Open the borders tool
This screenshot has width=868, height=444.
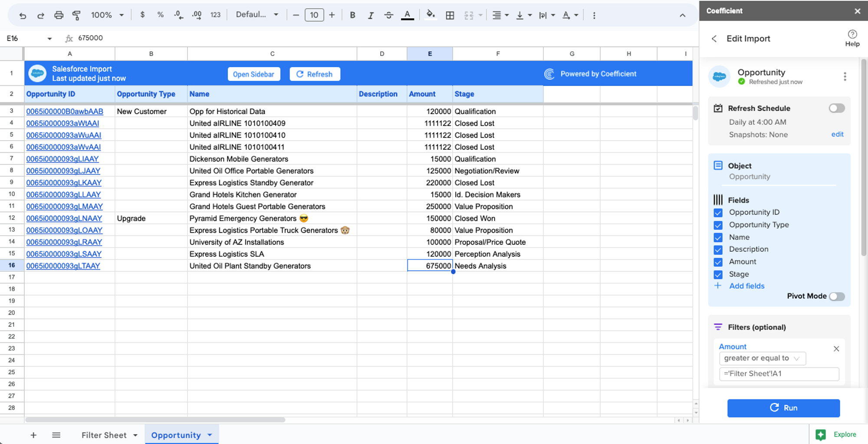pyautogui.click(x=450, y=15)
